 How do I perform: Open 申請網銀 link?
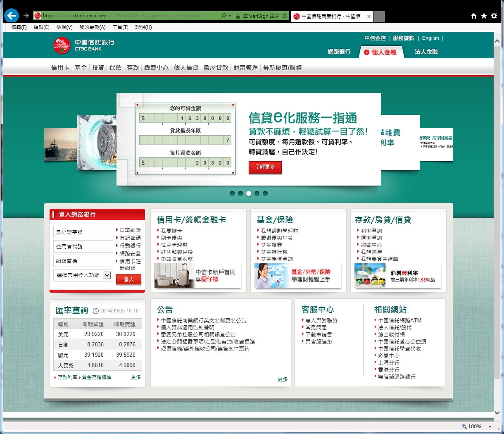pos(130,230)
